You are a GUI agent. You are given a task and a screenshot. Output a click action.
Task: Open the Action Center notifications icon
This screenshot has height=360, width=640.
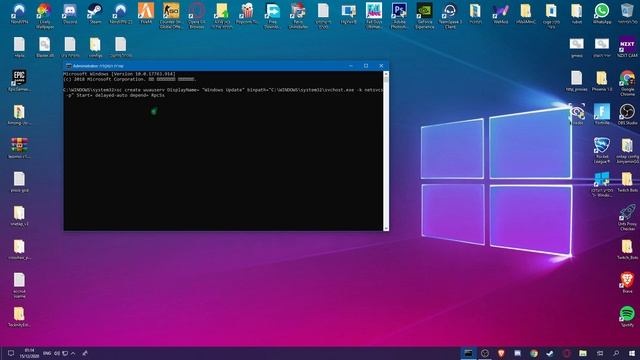[x=11, y=353]
